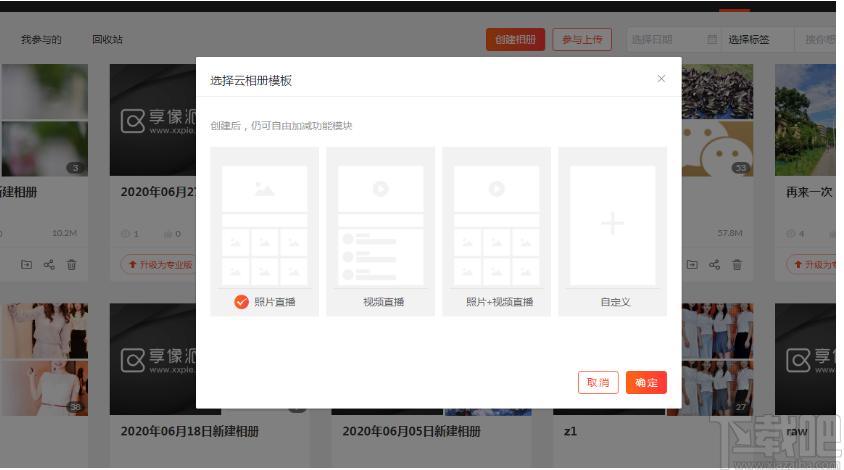
Task: Open the girls photo album thumbnail with badge 38
Action: 44,359
